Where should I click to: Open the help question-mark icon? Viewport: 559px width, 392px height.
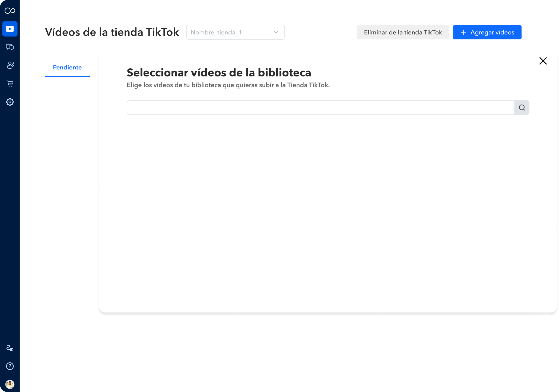point(10,366)
